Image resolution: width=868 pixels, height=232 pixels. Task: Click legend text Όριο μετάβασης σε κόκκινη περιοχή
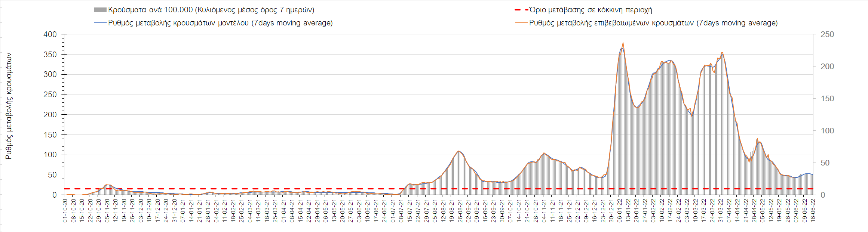[x=591, y=10]
